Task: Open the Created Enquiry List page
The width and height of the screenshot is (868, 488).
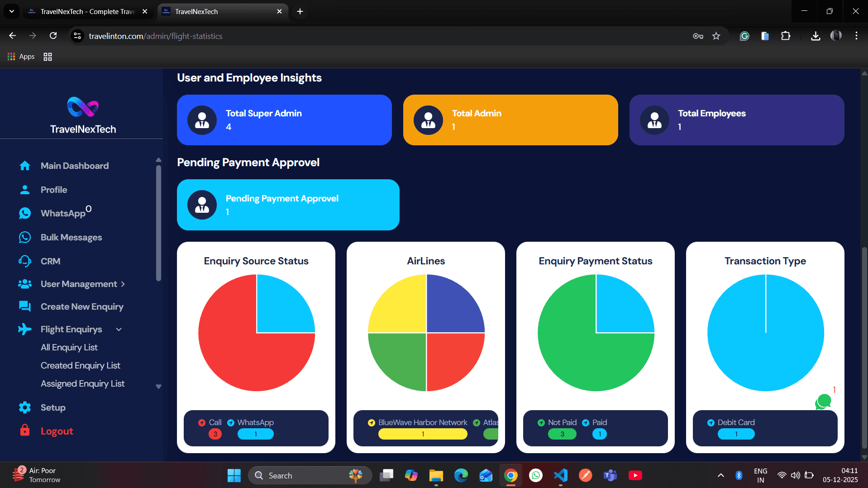Action: point(80,365)
